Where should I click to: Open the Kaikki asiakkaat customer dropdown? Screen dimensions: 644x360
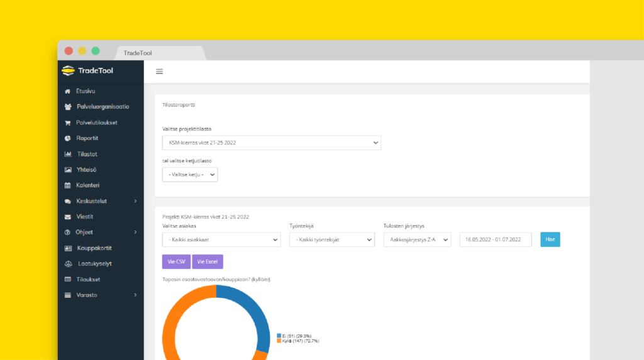tap(221, 239)
